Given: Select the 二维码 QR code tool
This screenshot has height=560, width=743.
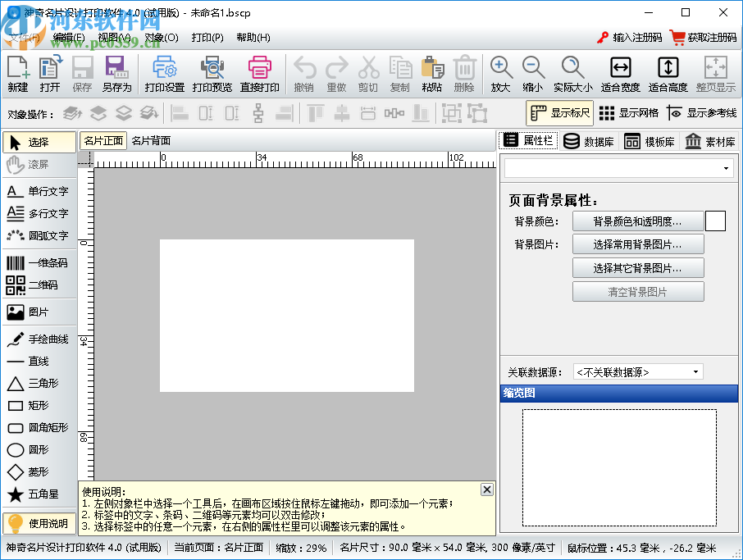Looking at the screenshot, I should click(x=39, y=285).
